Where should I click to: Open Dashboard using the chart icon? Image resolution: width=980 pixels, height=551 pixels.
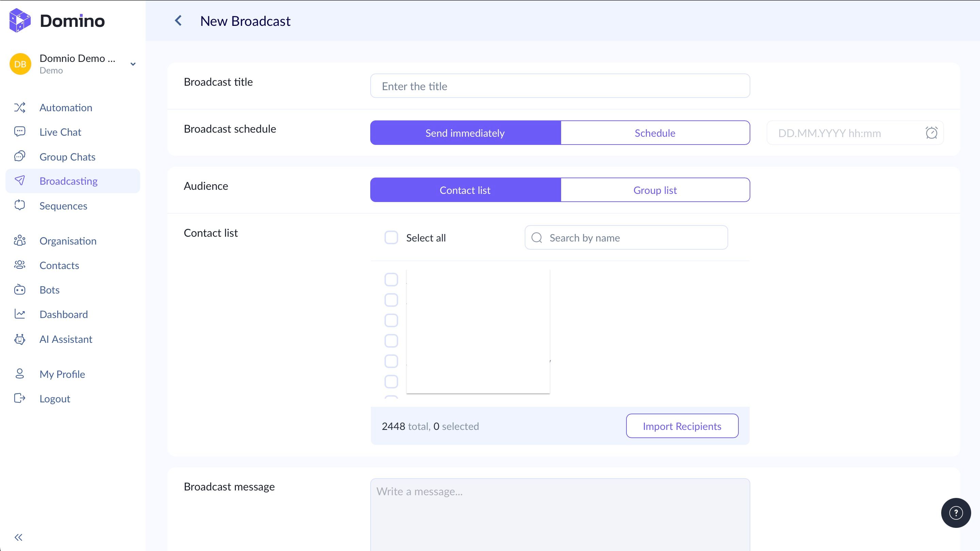[20, 314]
